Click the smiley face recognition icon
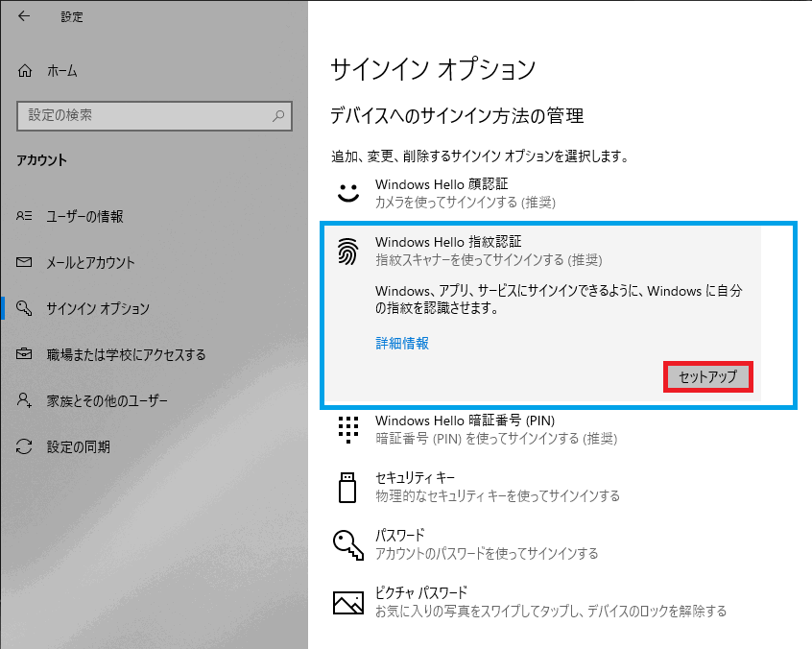 click(348, 193)
